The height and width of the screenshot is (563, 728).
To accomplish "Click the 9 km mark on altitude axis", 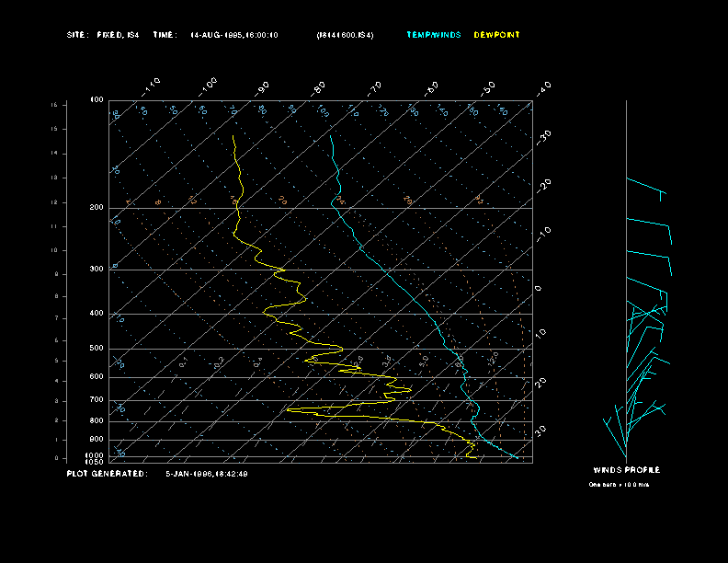I will pyautogui.click(x=57, y=274).
